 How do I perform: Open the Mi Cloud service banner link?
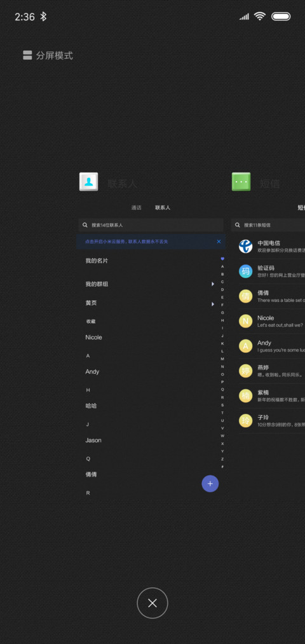(x=126, y=242)
